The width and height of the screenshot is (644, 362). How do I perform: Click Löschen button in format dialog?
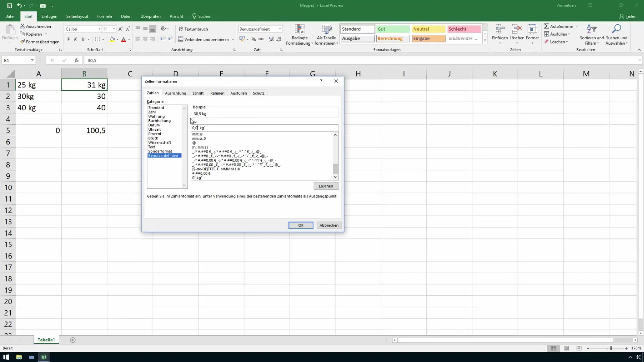[x=326, y=186]
